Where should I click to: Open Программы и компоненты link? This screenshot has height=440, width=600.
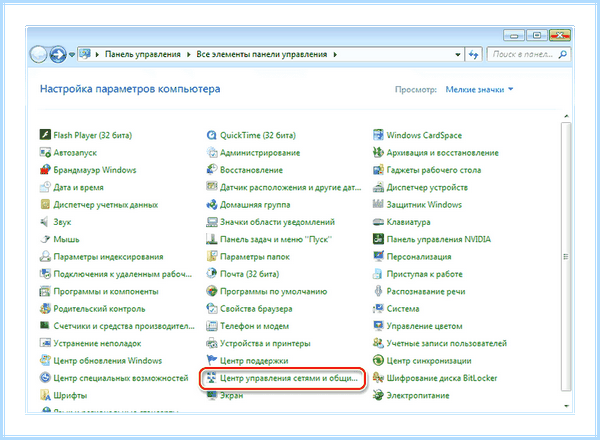pos(106,292)
